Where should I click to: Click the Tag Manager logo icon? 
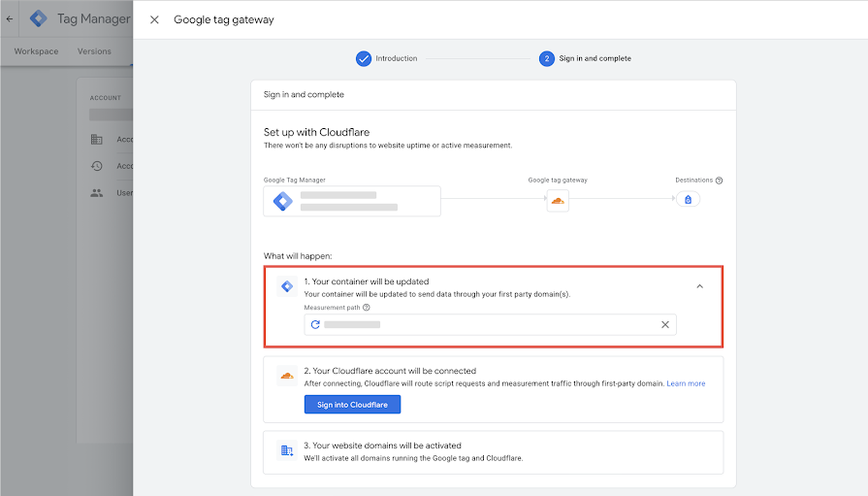[x=38, y=18]
